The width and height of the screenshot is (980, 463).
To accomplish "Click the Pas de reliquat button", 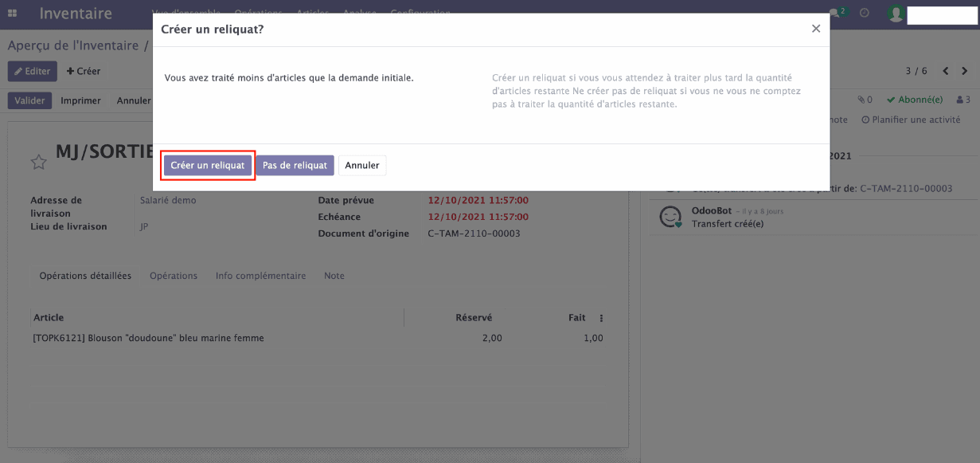I will (x=295, y=165).
